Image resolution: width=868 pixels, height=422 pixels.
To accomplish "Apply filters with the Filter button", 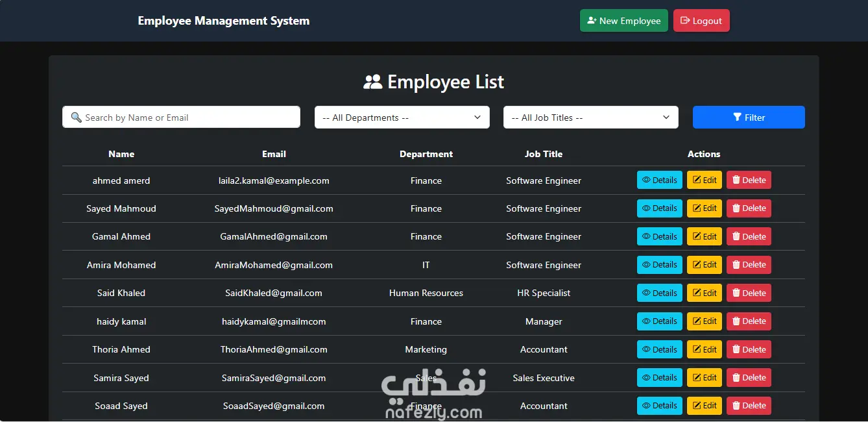I will [749, 118].
